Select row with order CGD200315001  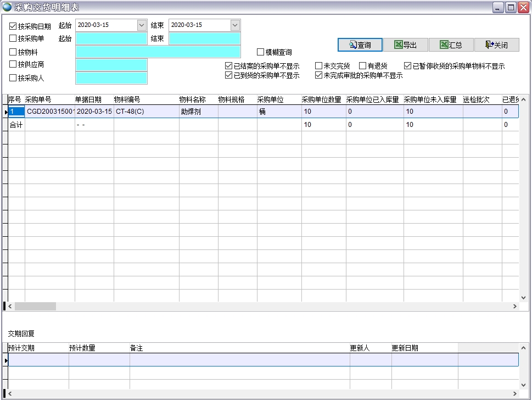point(51,112)
